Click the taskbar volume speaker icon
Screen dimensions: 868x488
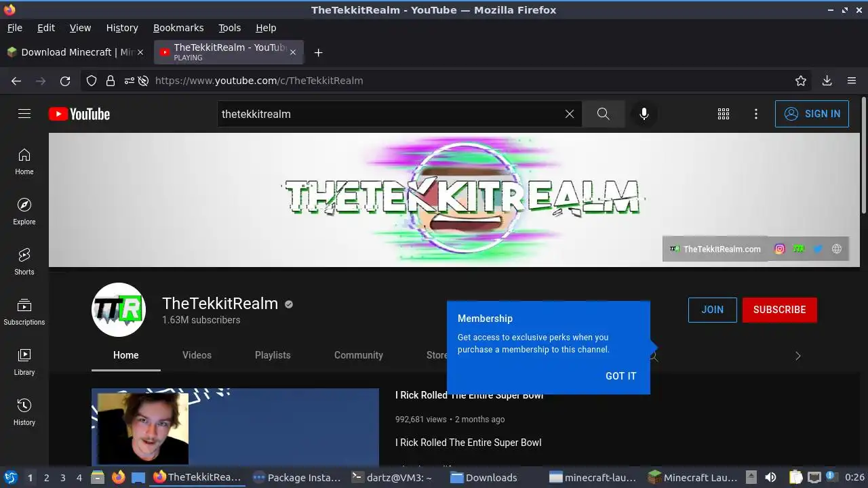click(770, 477)
